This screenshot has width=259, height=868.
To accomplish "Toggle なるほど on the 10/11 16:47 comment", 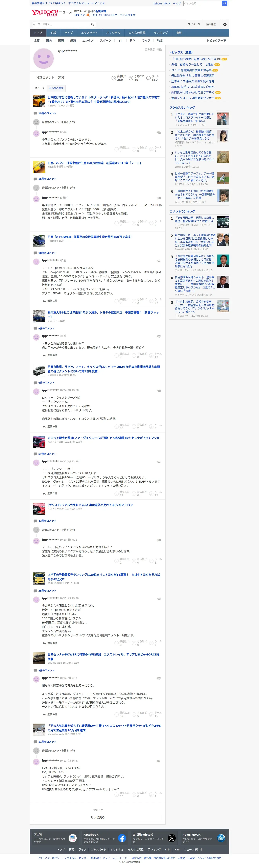I will (x=139, y=794).
